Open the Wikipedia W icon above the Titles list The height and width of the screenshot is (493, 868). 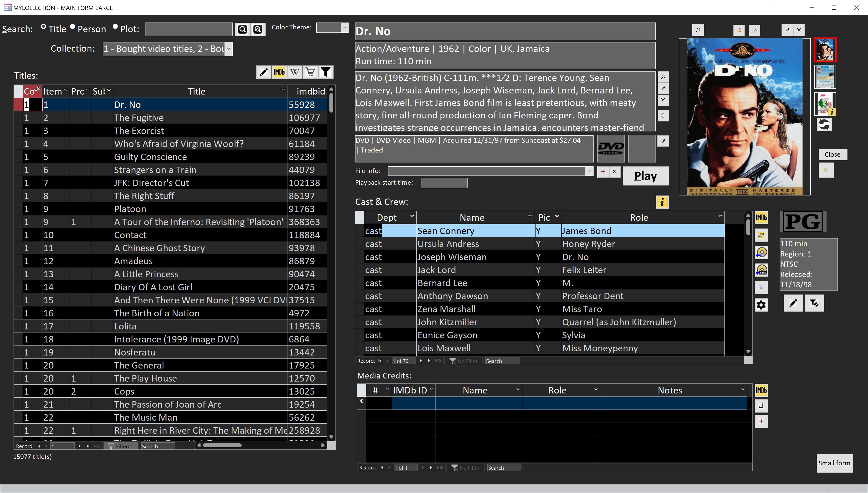tap(295, 72)
